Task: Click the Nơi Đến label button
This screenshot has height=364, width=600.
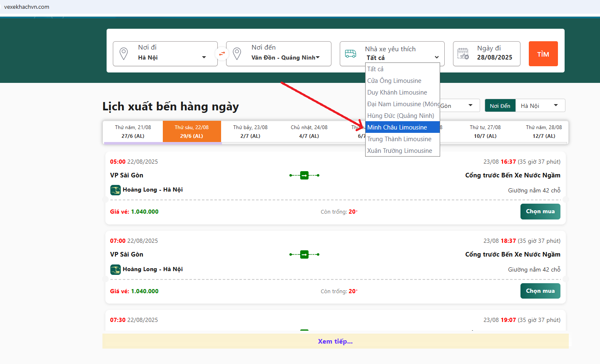Action: pos(500,106)
